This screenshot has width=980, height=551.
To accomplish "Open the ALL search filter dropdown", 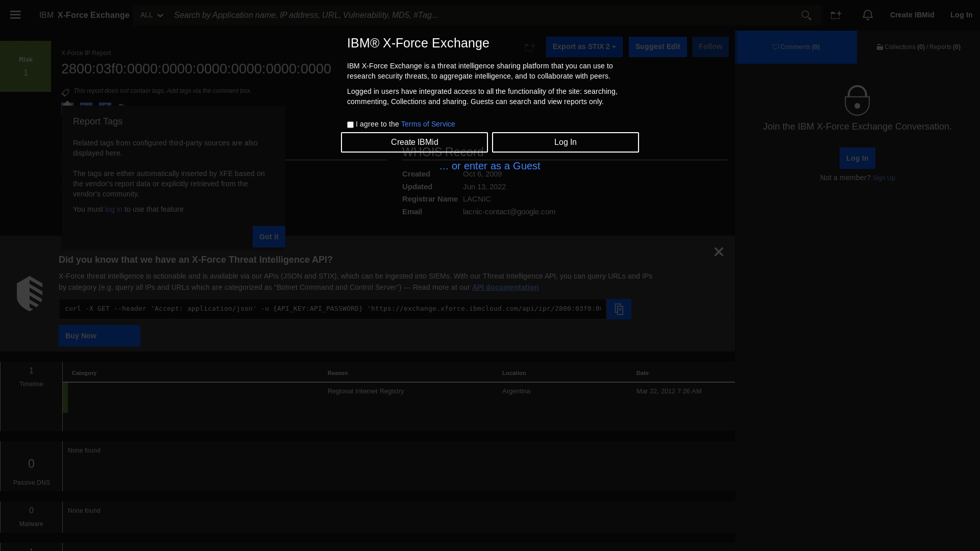I will click(151, 15).
